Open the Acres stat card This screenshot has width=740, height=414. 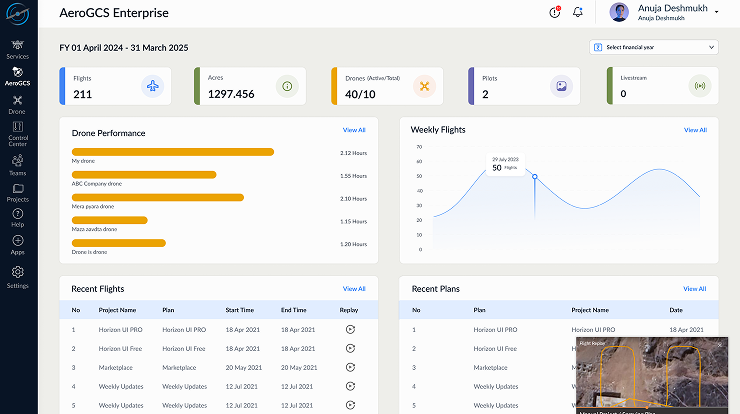(250, 86)
